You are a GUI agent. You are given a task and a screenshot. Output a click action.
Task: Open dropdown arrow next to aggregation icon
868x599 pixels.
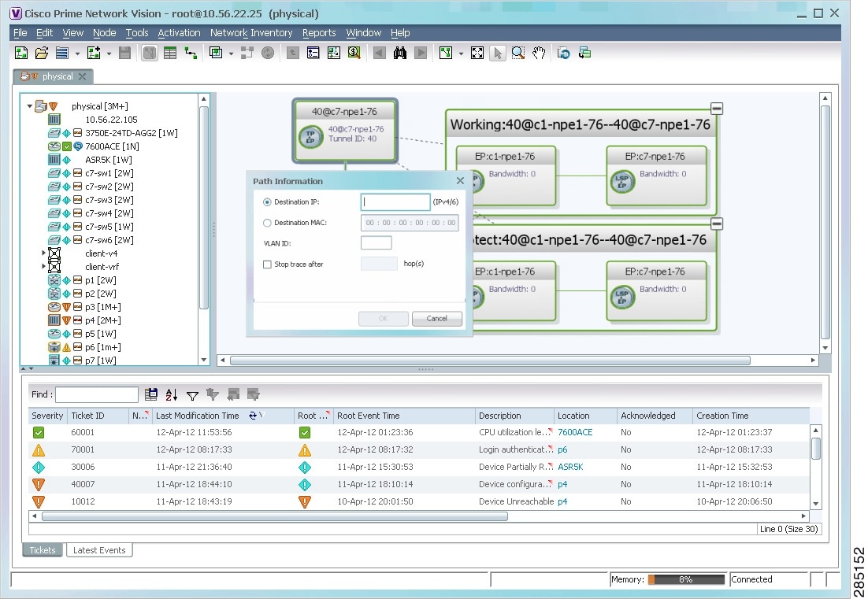click(x=232, y=54)
